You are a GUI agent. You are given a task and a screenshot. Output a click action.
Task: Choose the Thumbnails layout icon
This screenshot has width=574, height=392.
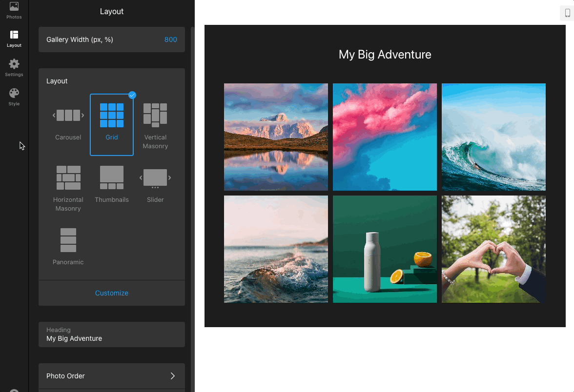(112, 177)
